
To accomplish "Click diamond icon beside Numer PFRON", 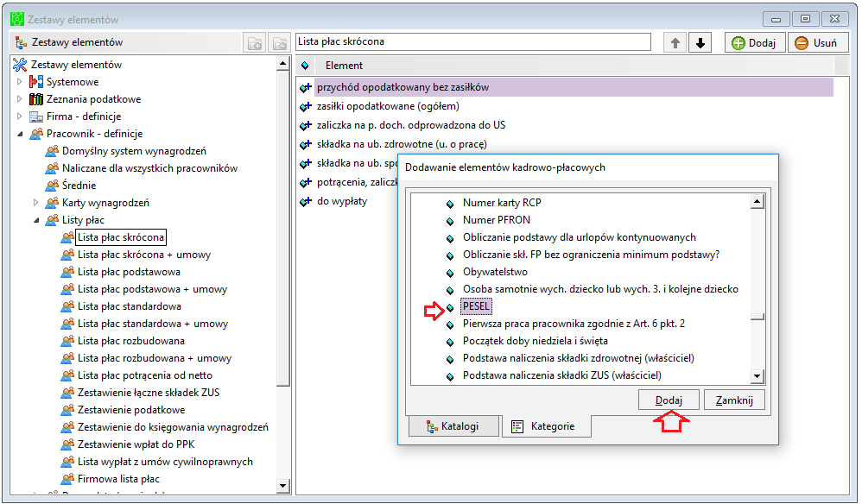I will 450,221.
